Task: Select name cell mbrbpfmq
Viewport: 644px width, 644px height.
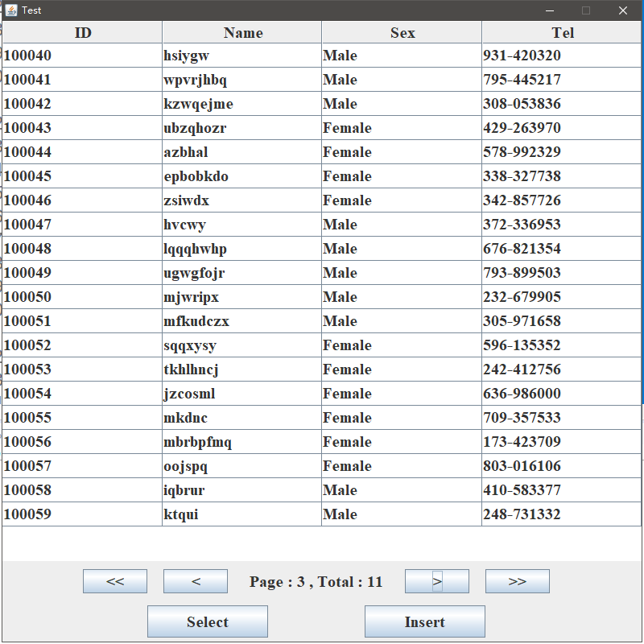Action: tap(242, 442)
